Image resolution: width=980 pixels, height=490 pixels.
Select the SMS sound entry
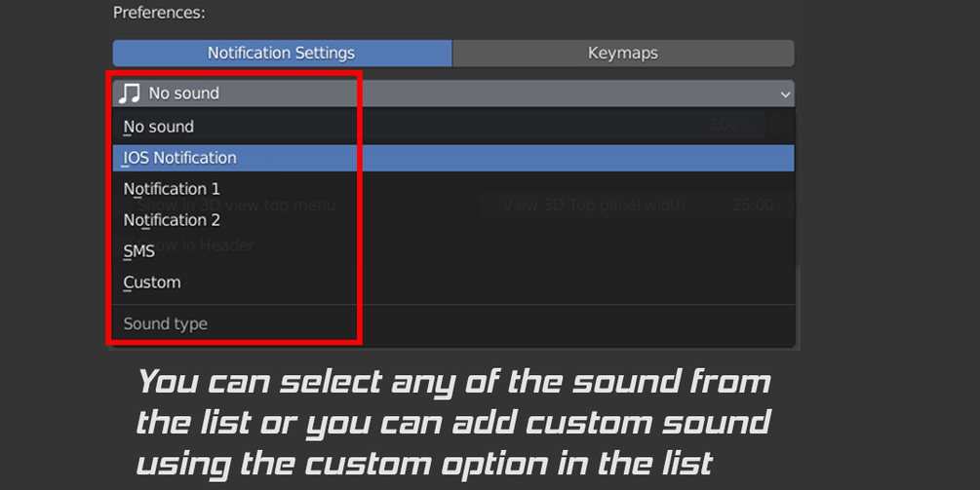pyautogui.click(x=139, y=251)
